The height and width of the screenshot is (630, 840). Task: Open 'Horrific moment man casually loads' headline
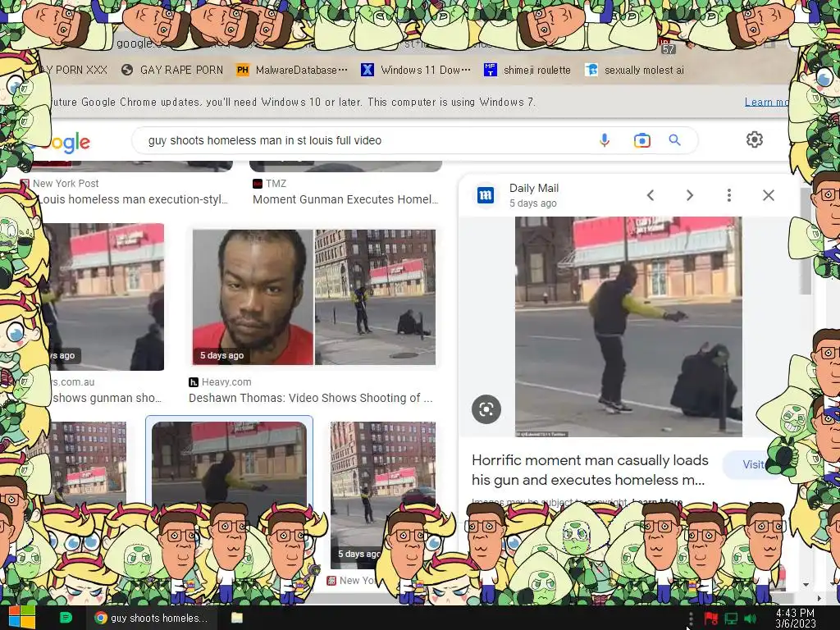click(590, 470)
